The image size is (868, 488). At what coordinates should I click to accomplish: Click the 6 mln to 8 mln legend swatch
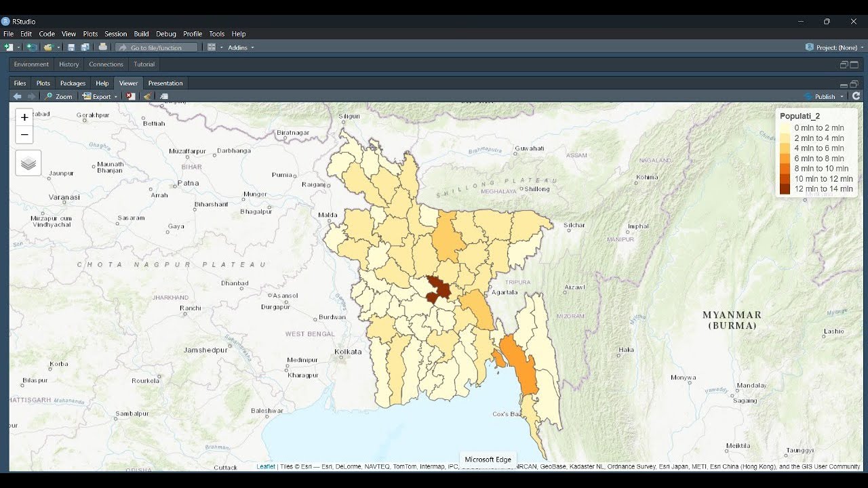click(785, 159)
